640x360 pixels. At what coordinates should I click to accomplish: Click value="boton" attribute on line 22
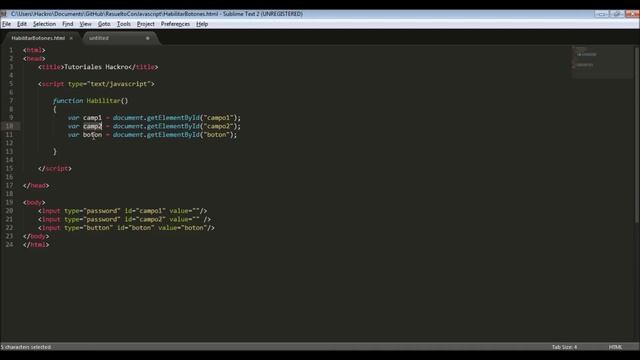(182, 228)
